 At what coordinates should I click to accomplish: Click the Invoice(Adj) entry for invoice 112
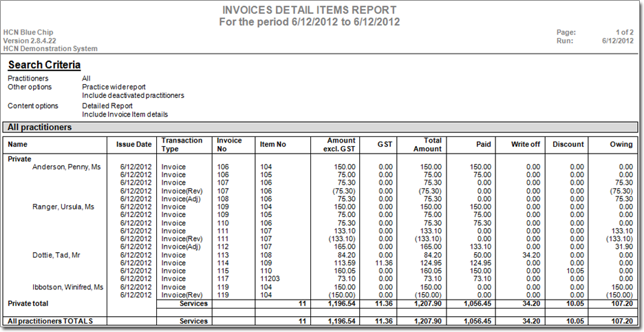(182, 247)
